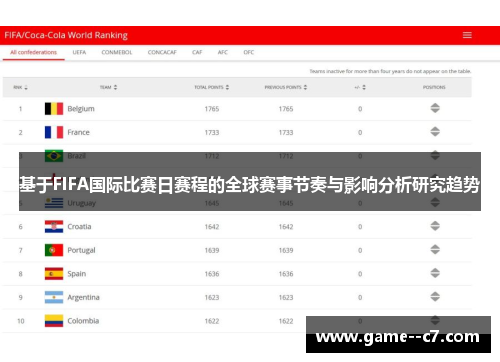Click Spain's position change indicator icon
The height and width of the screenshot is (362, 500).
pos(435,273)
